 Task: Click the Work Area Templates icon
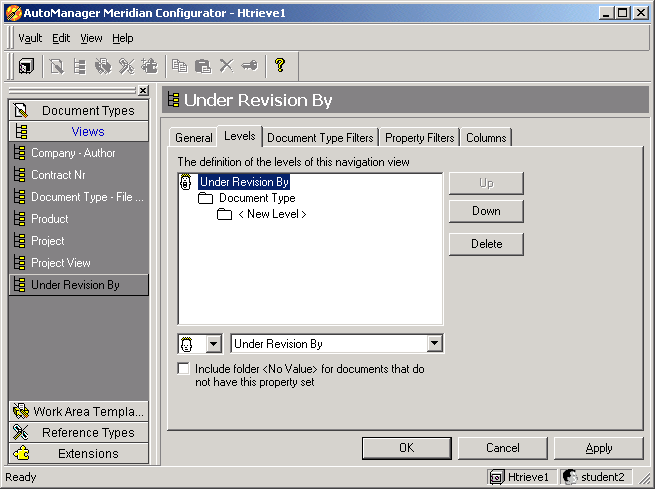(20, 411)
